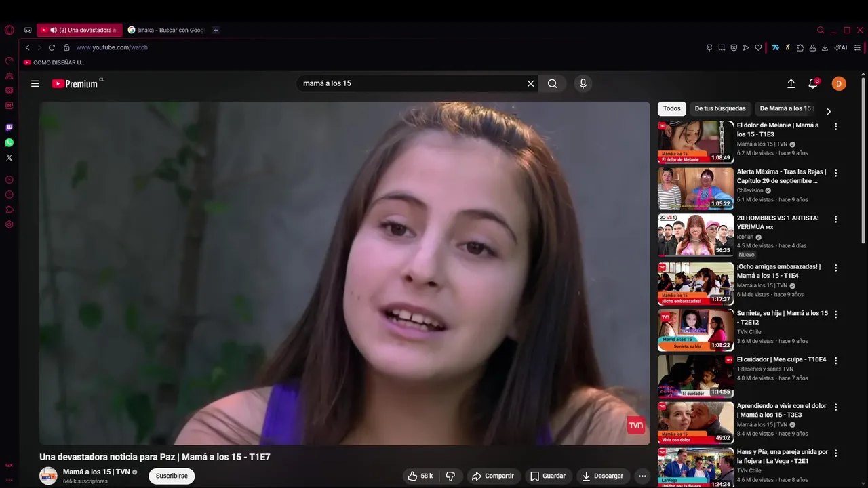The image size is (868, 488).
Task: Like the video with 58 k thumbs up
Action: (420, 476)
